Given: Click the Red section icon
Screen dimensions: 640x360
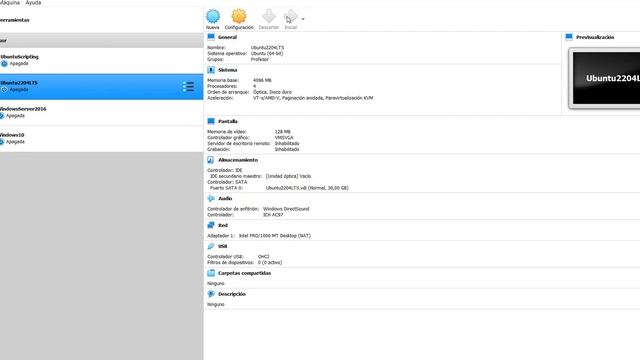Looking at the screenshot, I should coord(211,225).
